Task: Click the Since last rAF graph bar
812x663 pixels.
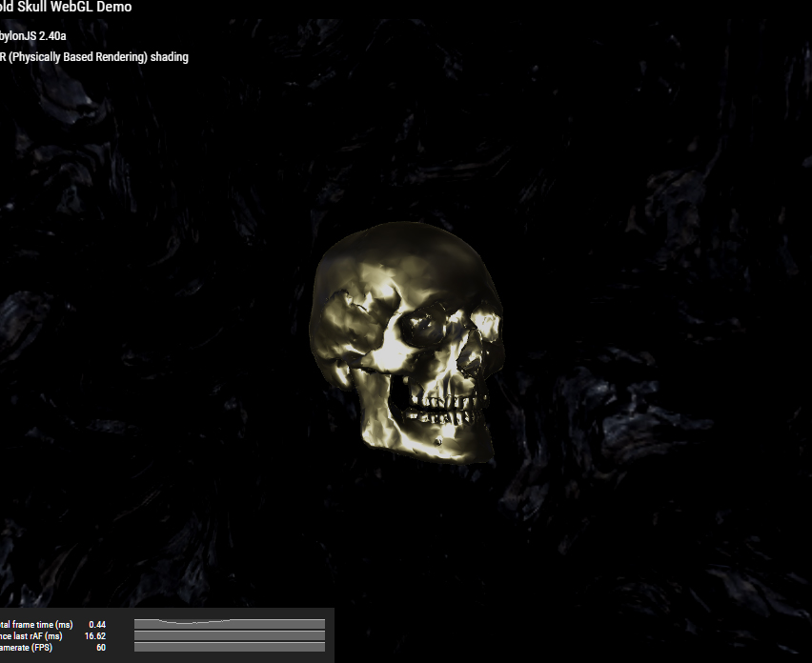Action: point(229,636)
